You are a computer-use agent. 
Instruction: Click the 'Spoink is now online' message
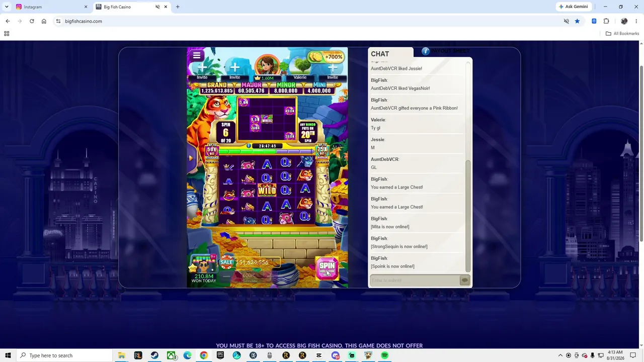pos(392,266)
